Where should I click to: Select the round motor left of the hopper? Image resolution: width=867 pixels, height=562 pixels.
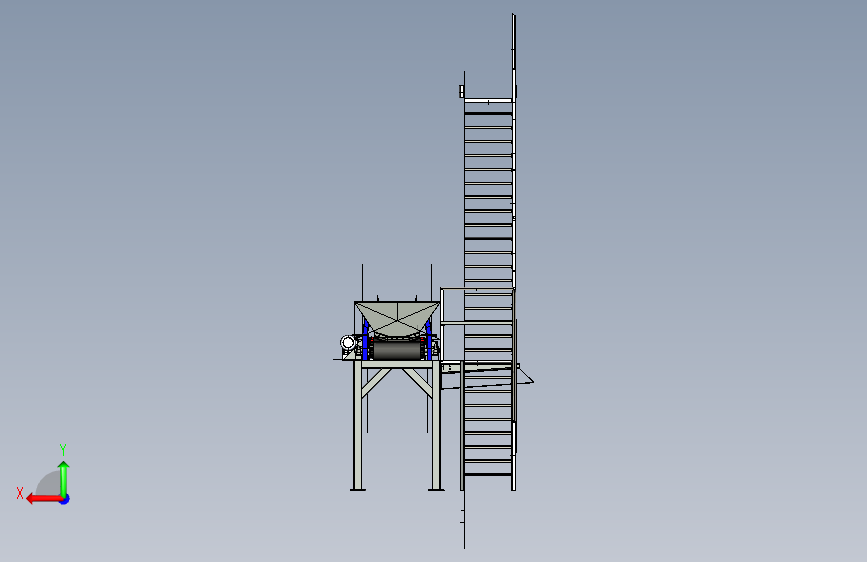(x=348, y=343)
